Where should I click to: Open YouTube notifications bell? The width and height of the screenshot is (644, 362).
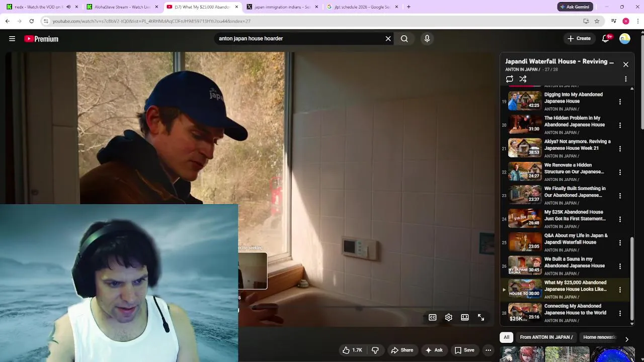click(x=606, y=39)
